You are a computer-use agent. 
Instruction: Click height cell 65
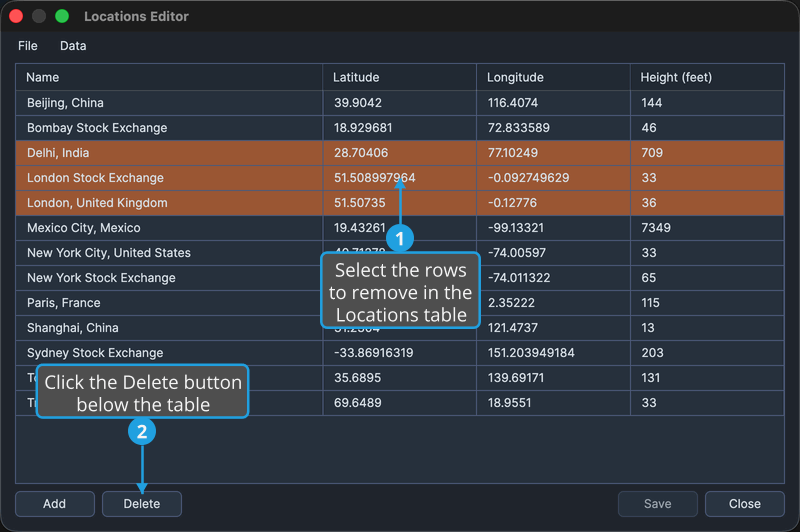click(x=707, y=277)
